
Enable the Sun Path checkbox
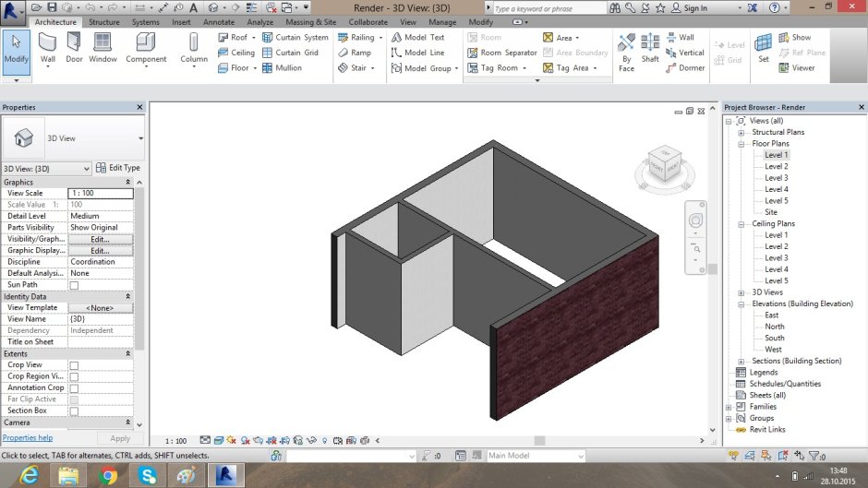pos(74,285)
